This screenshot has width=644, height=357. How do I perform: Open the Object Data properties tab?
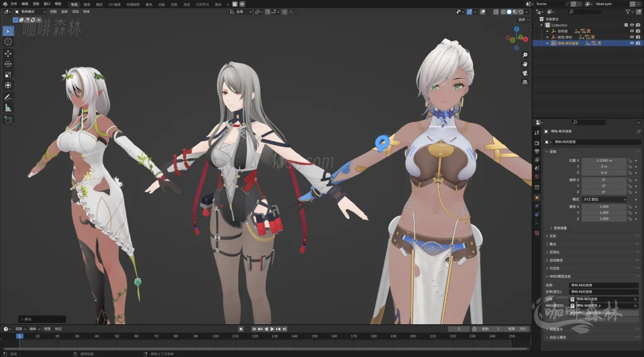tap(537, 223)
